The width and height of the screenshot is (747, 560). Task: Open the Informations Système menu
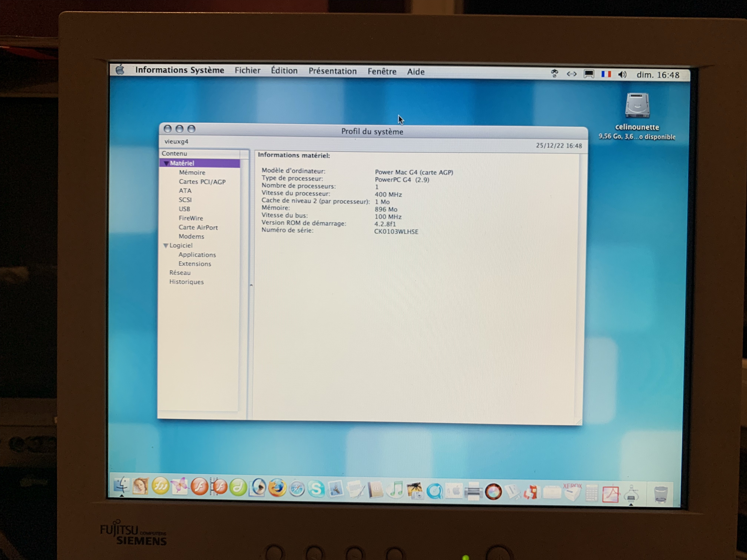pos(180,70)
